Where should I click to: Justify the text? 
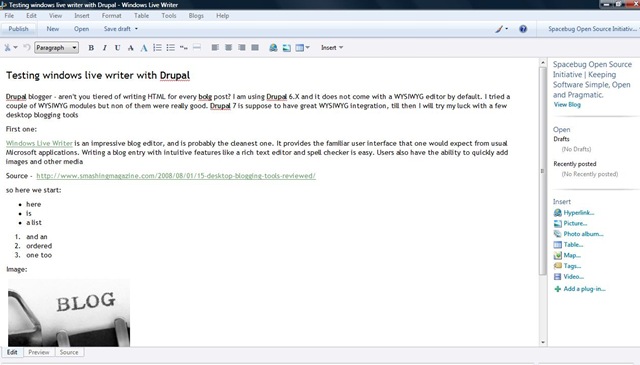[255, 48]
